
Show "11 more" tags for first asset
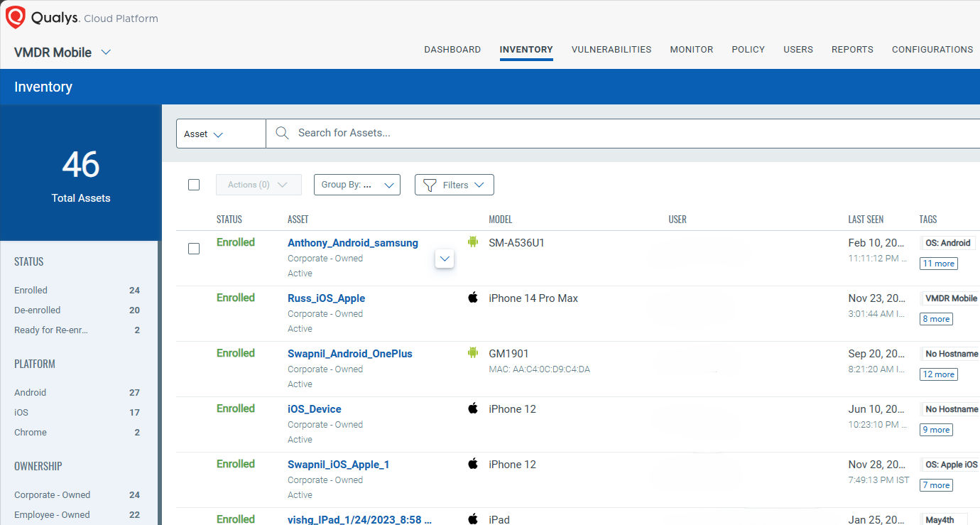[x=938, y=264]
